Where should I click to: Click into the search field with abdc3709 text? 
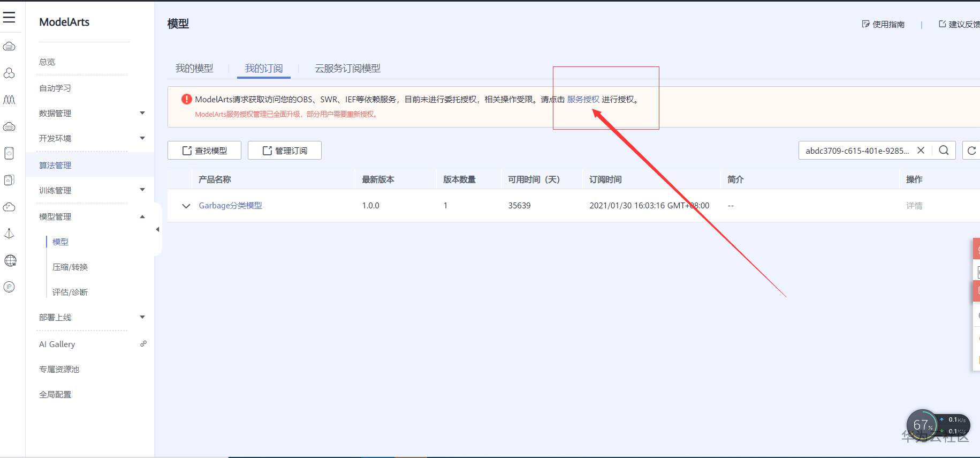click(x=857, y=151)
